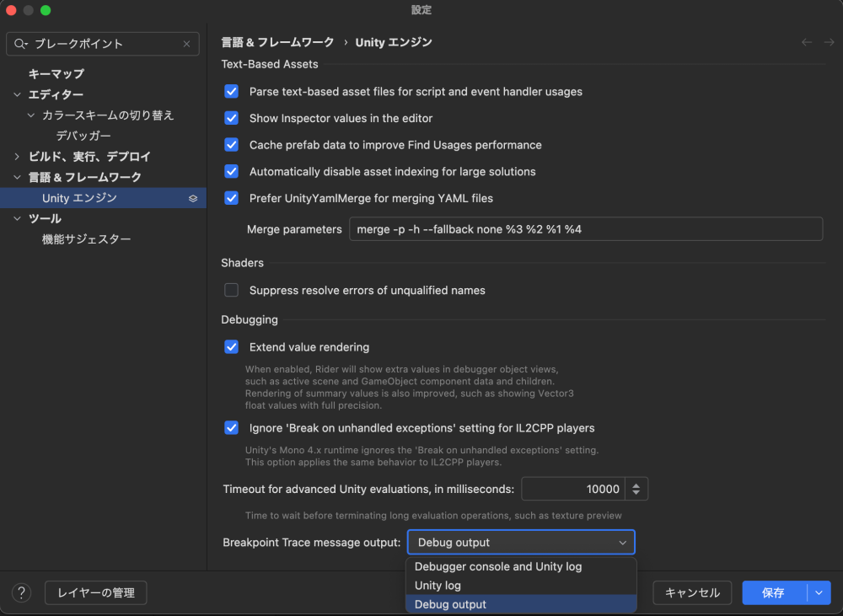Select Debugger console and Unity log option
Viewport: 843px width, 616px height.
[x=521, y=566]
